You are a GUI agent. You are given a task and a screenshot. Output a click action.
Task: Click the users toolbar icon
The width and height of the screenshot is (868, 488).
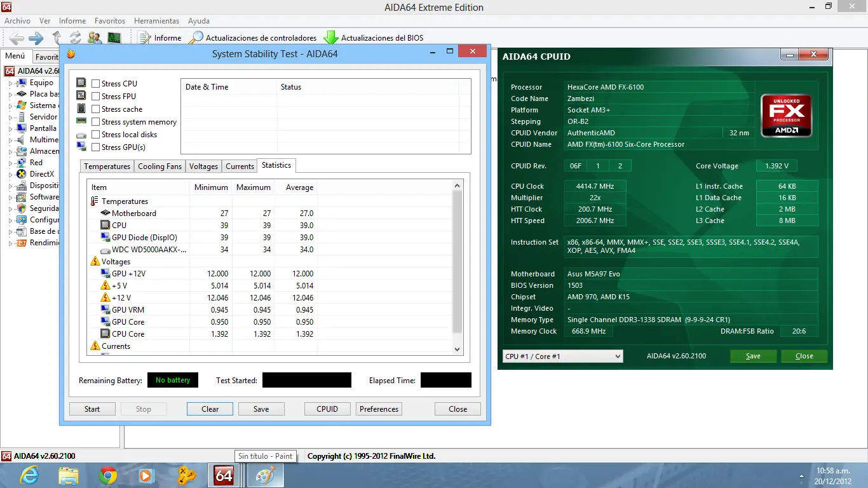coord(95,38)
